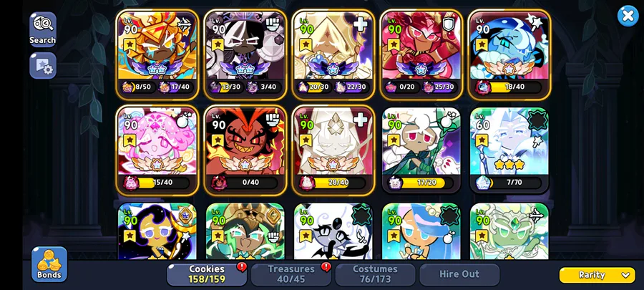This screenshot has width=644, height=290.
Task: Switch to the Treasures 40/45 tab
Action: [x=291, y=274]
